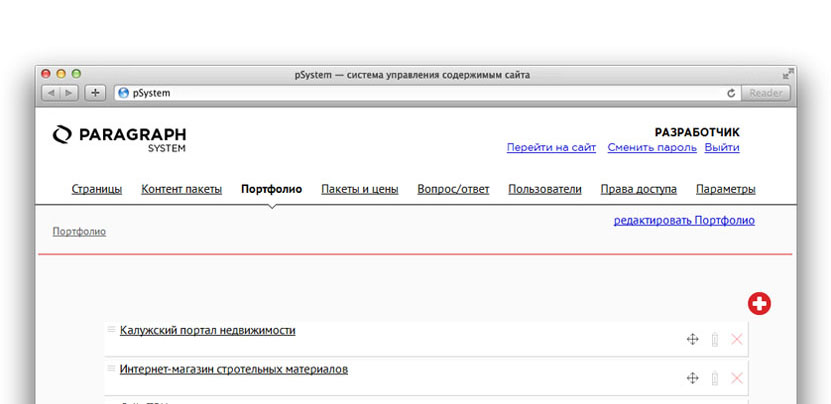The image size is (831, 404).
Task: Click the fullscreen arrows icon in title bar
Action: (788, 73)
